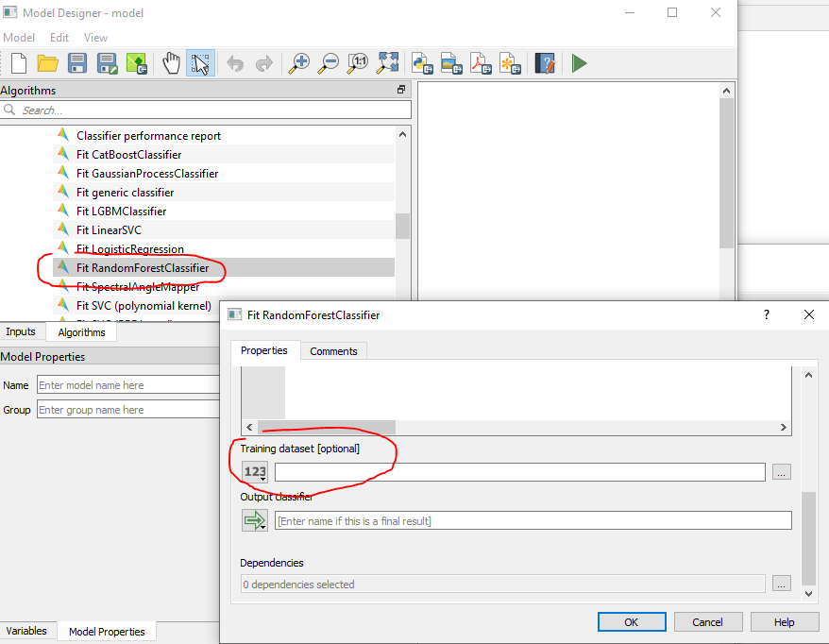Click the algorithm Search field
829x644 pixels.
[x=142, y=110]
